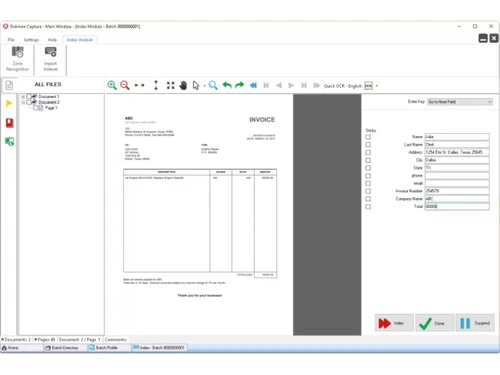The height and width of the screenshot is (375, 500).
Task: Activate the blue magnifier zoom tool
Action: (213, 85)
